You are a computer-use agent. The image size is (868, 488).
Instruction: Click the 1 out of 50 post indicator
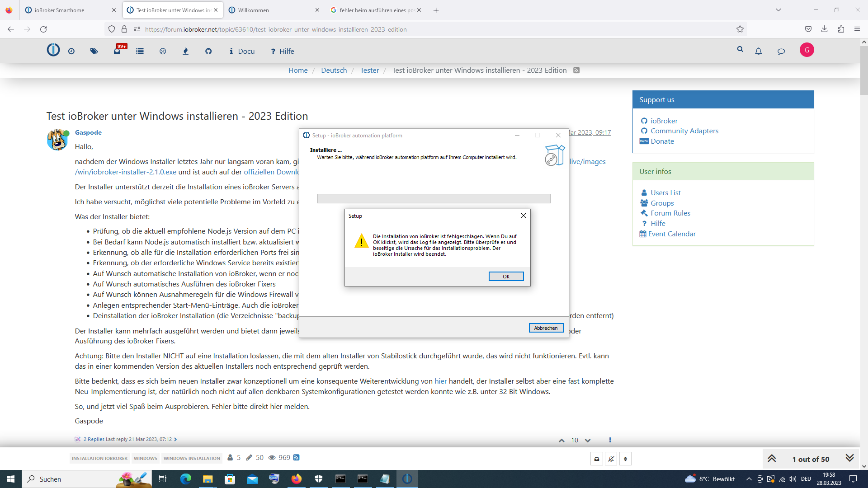point(811,459)
